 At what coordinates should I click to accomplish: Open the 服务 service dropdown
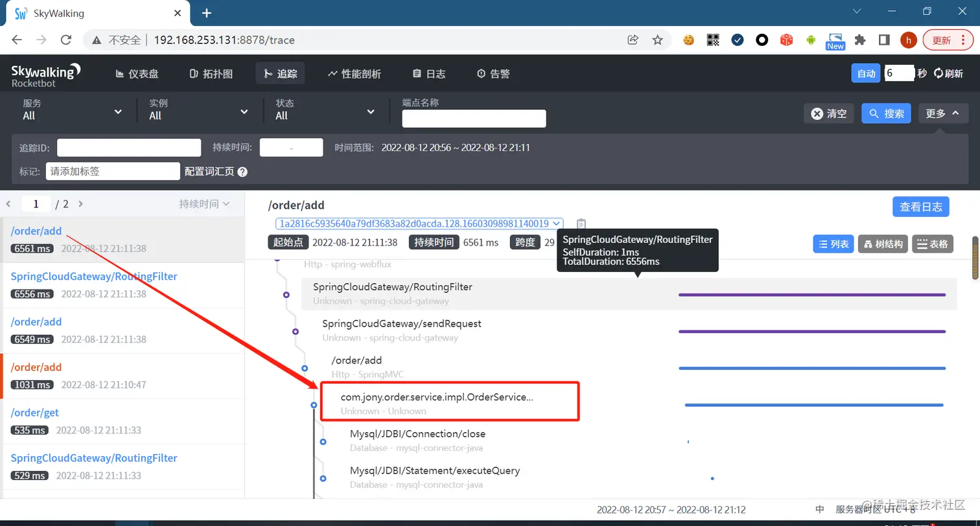(x=72, y=110)
